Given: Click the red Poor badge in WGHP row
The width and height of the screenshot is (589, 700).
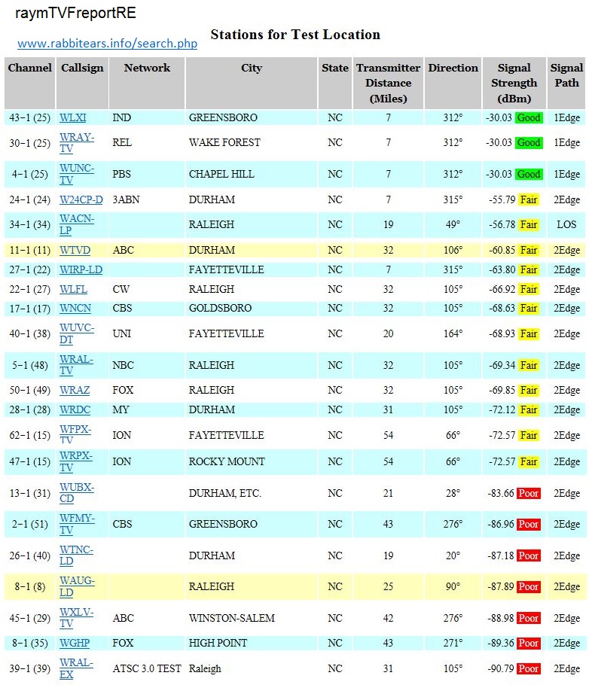Looking at the screenshot, I should coord(529,644).
